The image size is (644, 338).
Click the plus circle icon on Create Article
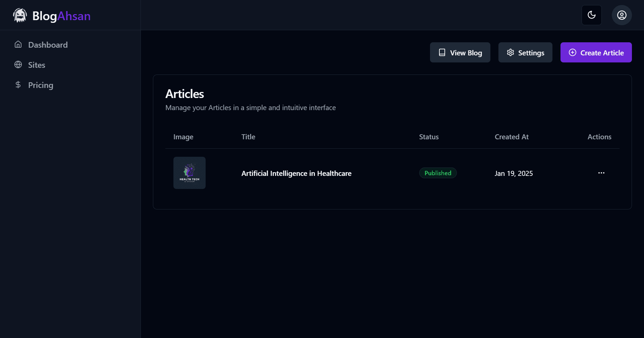coord(573,52)
